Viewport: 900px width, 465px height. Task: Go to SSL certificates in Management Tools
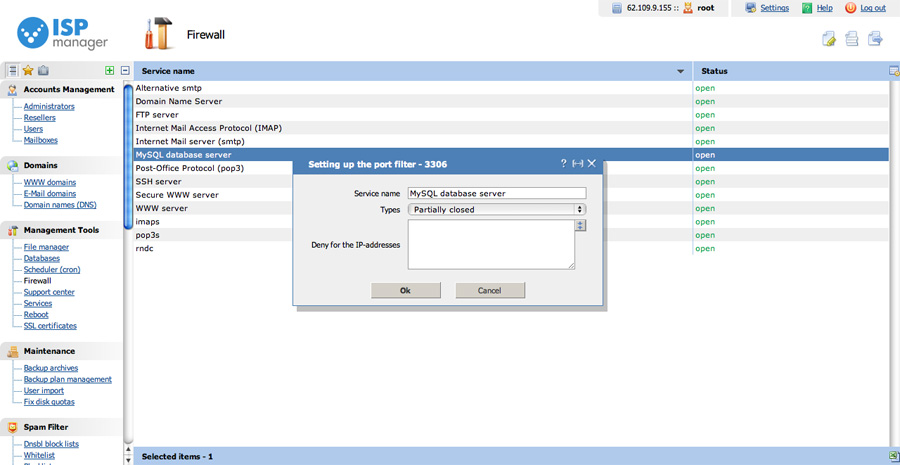tap(50, 326)
